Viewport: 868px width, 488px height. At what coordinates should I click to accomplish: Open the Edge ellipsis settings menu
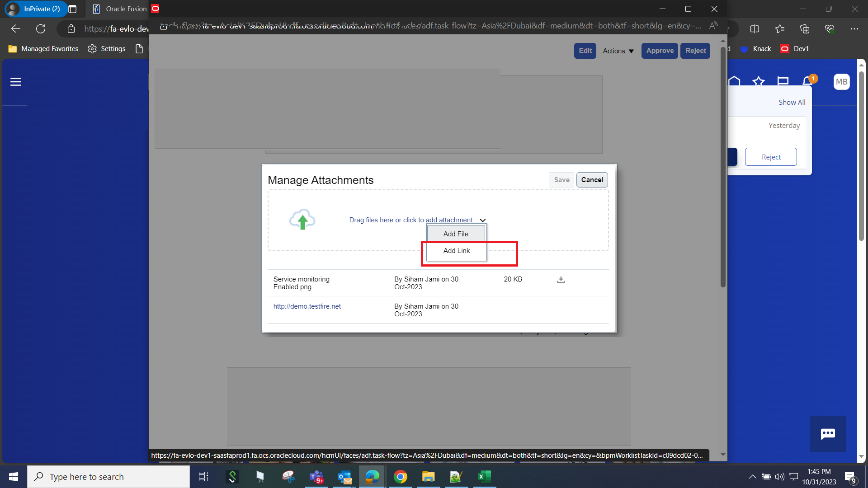point(855,28)
